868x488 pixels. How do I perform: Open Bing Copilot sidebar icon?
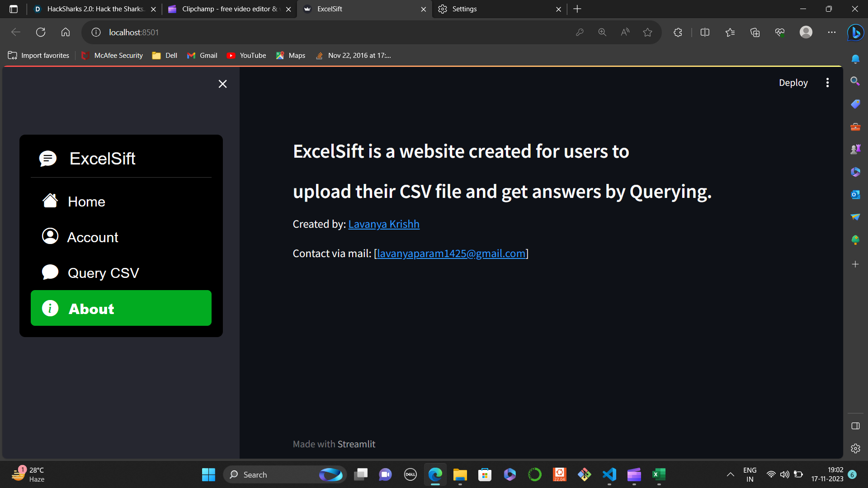click(855, 32)
